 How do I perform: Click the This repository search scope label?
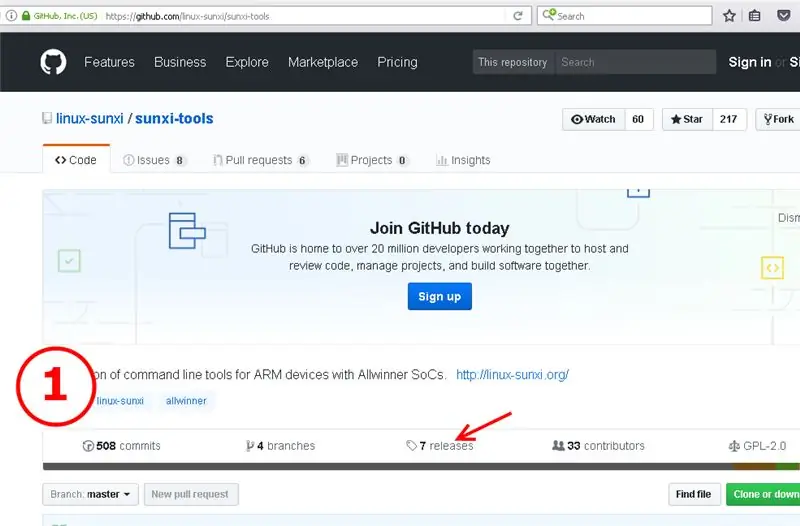513,62
